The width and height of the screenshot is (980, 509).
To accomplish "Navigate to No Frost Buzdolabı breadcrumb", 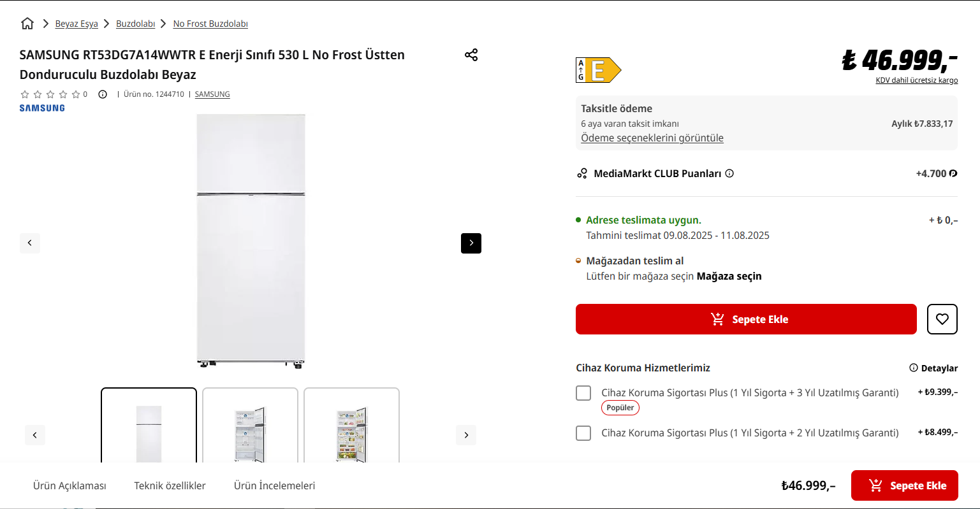I will (x=210, y=24).
